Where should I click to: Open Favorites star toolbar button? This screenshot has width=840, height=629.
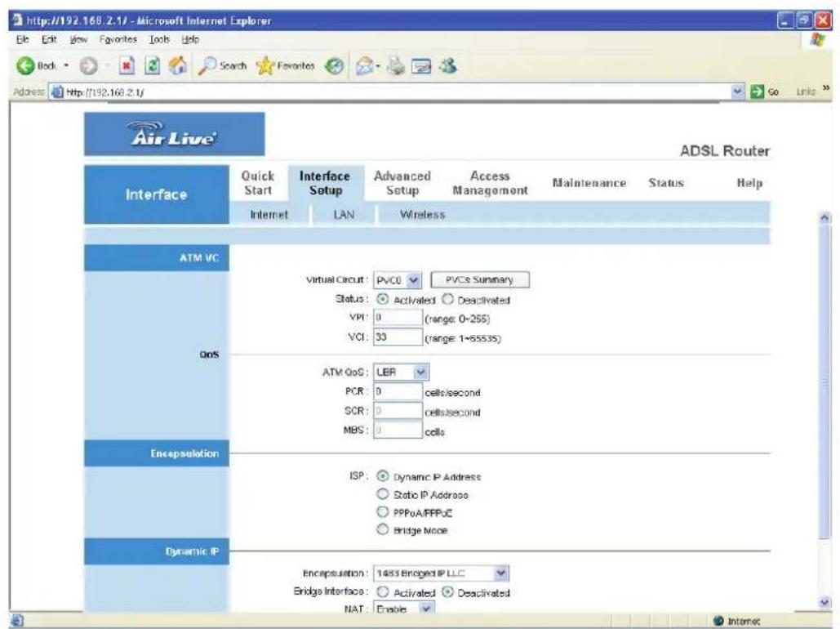click(286, 66)
